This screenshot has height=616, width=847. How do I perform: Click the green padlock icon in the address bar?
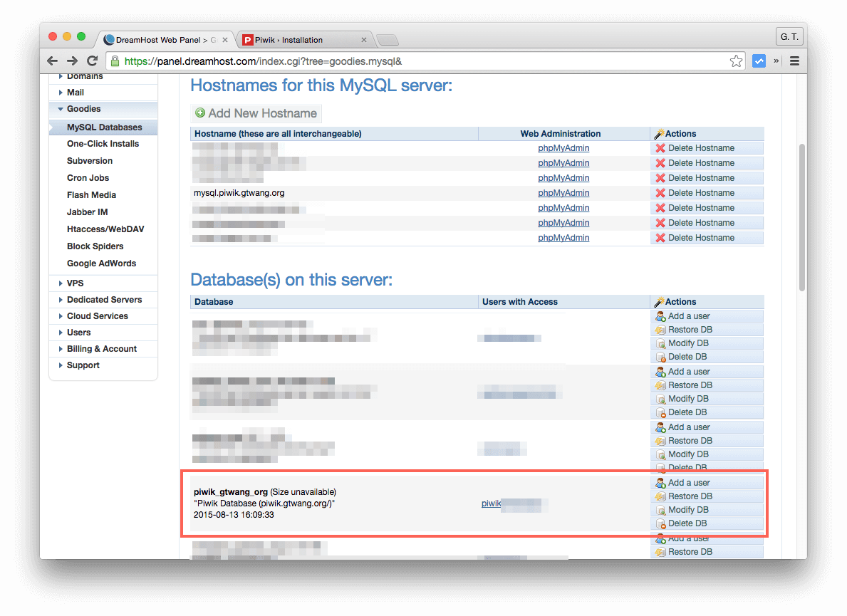(x=114, y=61)
